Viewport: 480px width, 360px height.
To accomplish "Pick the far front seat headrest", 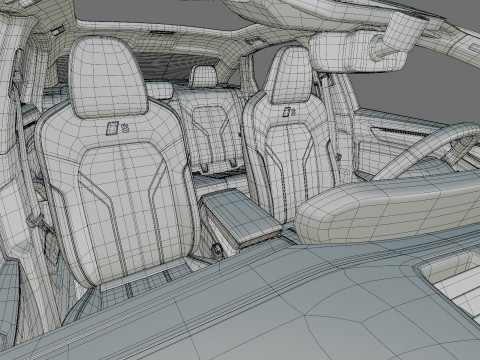I will point(290,75).
